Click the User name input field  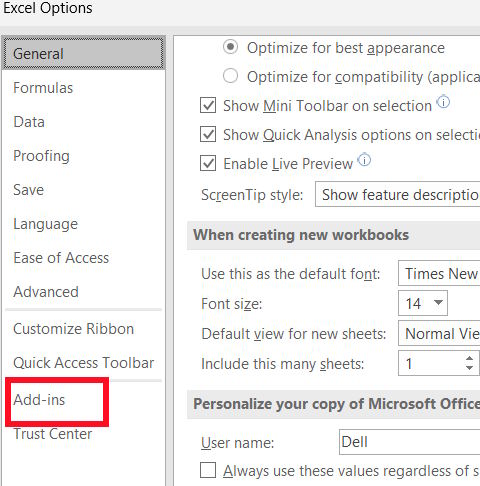coord(409,442)
